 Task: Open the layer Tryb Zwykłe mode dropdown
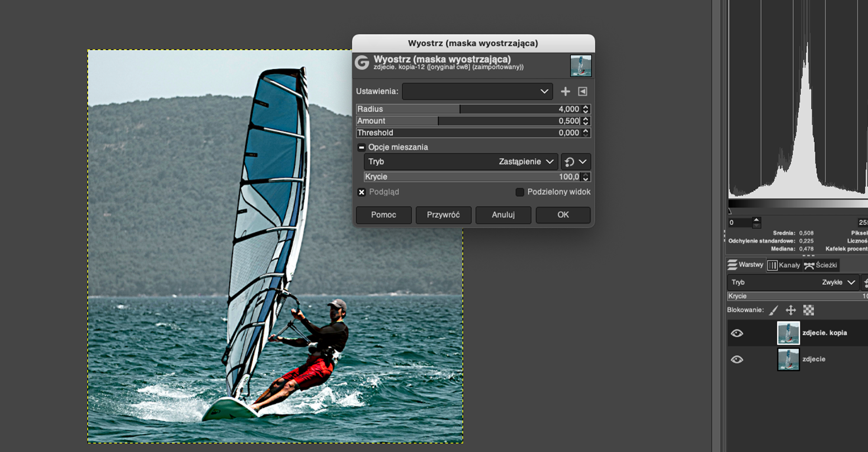pyautogui.click(x=793, y=282)
